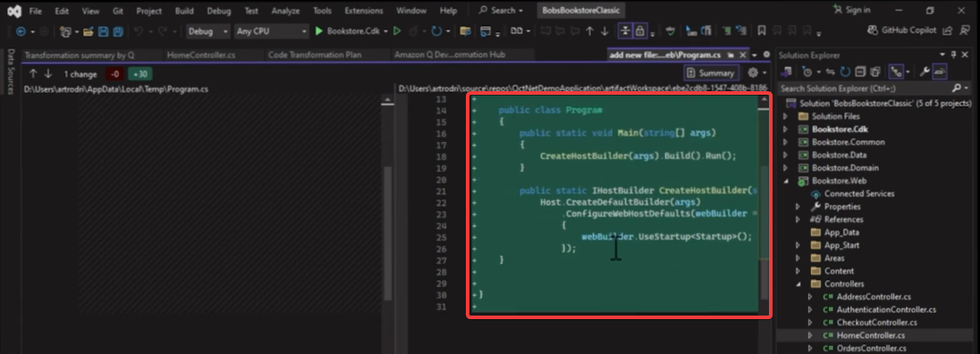This screenshot has width=980, height=354.
Task: Go to next difference with toolbar down arrow
Action: pyautogui.click(x=604, y=31)
